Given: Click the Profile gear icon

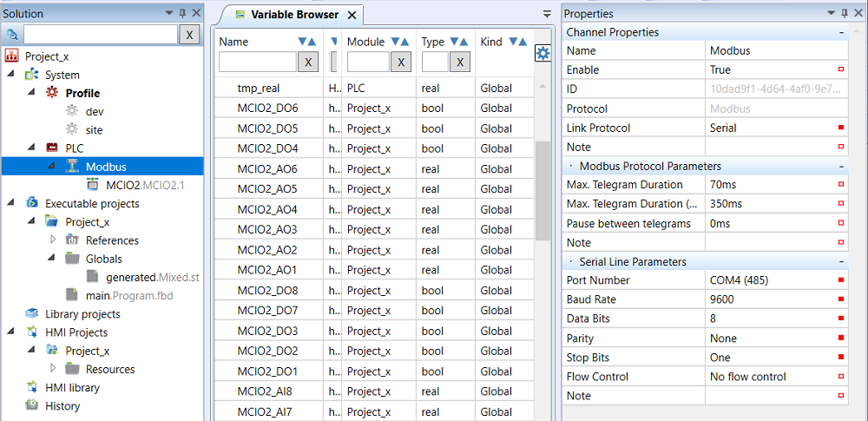Looking at the screenshot, I should [x=52, y=93].
